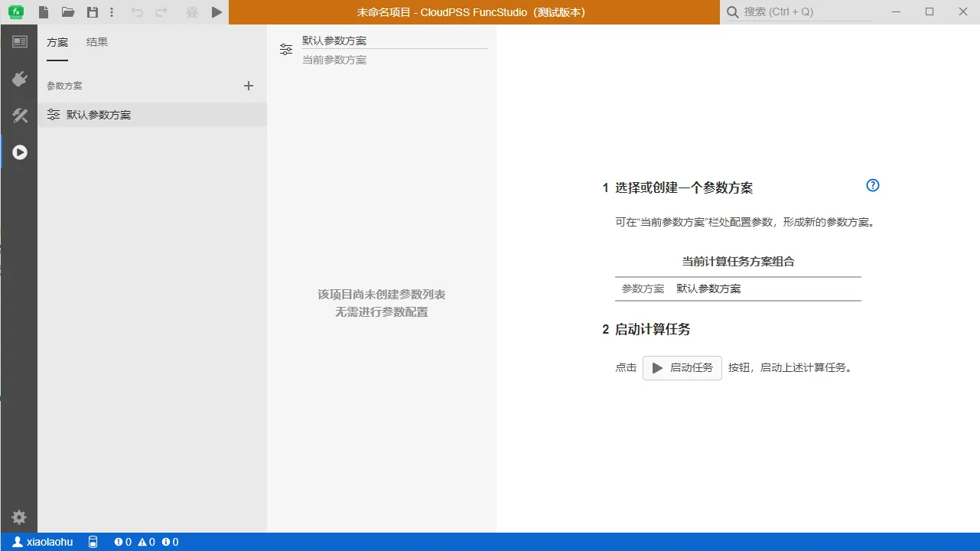Focus the 搜索 (Ctrl + Q) search box
Screen dimensions: 980x551
[808, 11]
